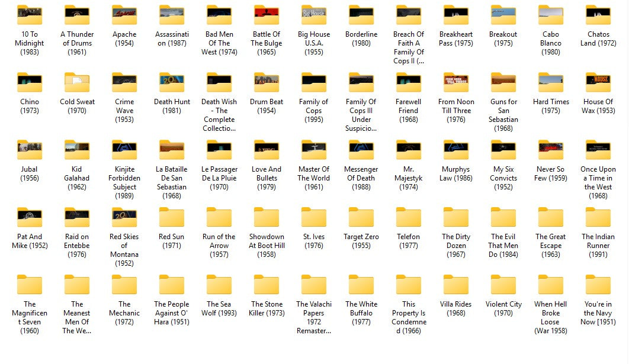Click Guns for San Sebastian (1968) folder icon
The height and width of the screenshot is (364, 629).
(x=503, y=83)
